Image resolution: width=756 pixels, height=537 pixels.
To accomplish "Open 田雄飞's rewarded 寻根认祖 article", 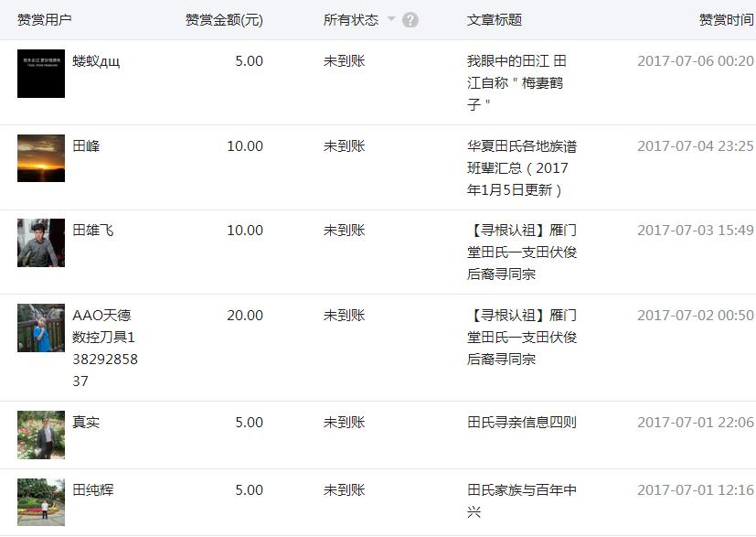I will point(522,252).
